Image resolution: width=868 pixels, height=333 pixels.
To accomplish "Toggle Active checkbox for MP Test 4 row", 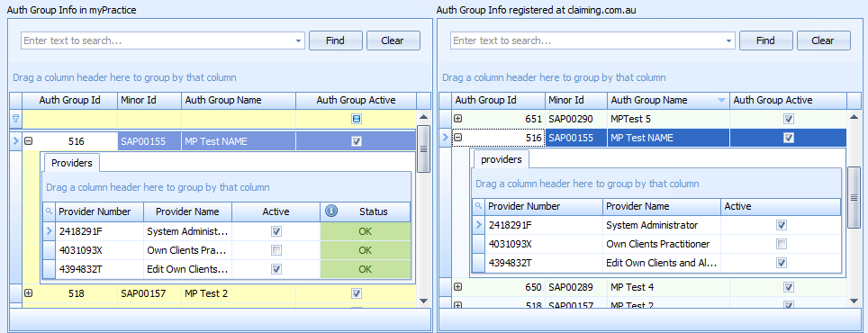I will (789, 287).
